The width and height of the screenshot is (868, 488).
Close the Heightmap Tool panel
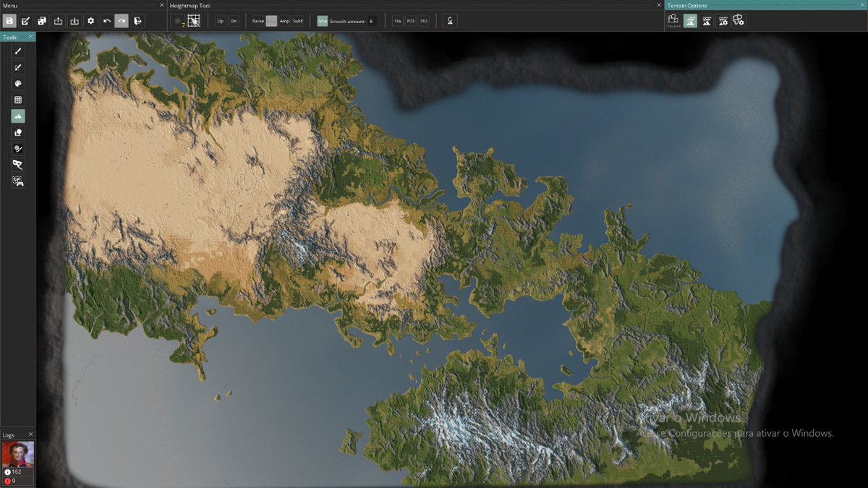(660, 5)
